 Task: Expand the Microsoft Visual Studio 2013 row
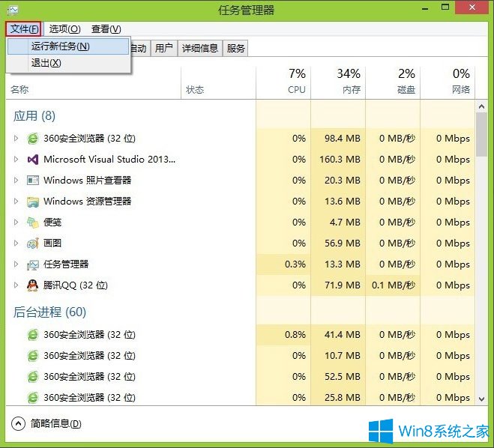click(x=16, y=160)
